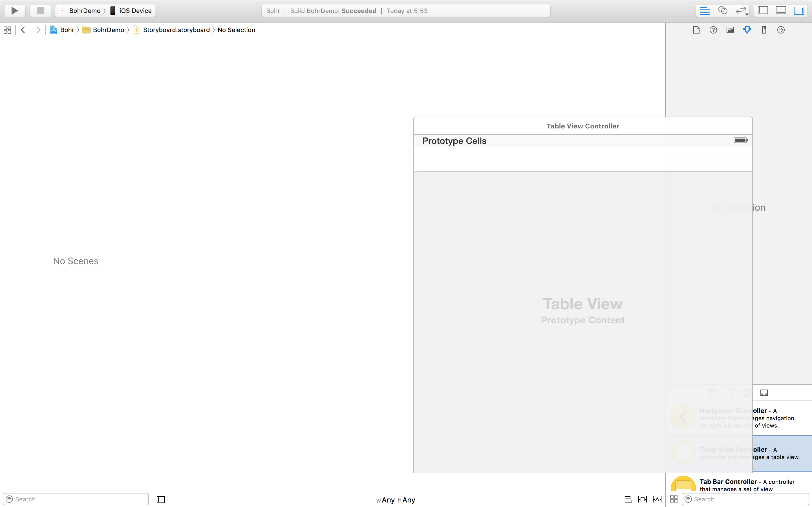Click the Stop button in toolbar
This screenshot has width=812, height=507.
tap(40, 11)
